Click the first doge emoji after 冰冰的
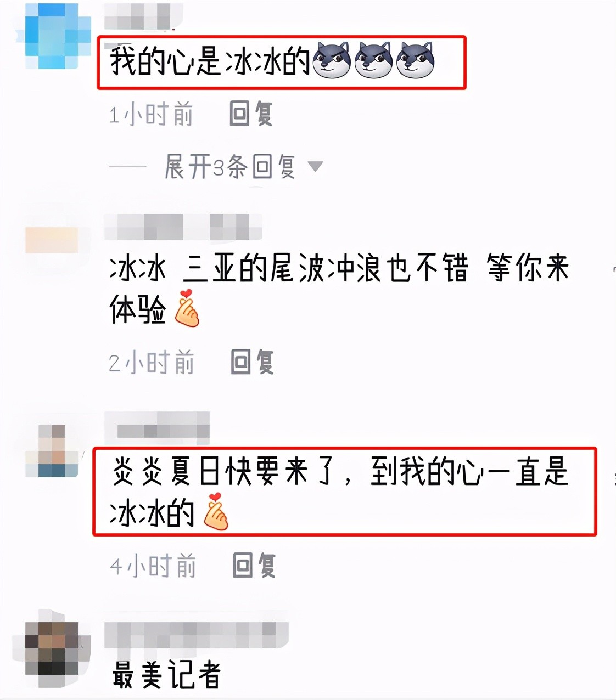This screenshot has height=700, width=616. pyautogui.click(x=332, y=60)
